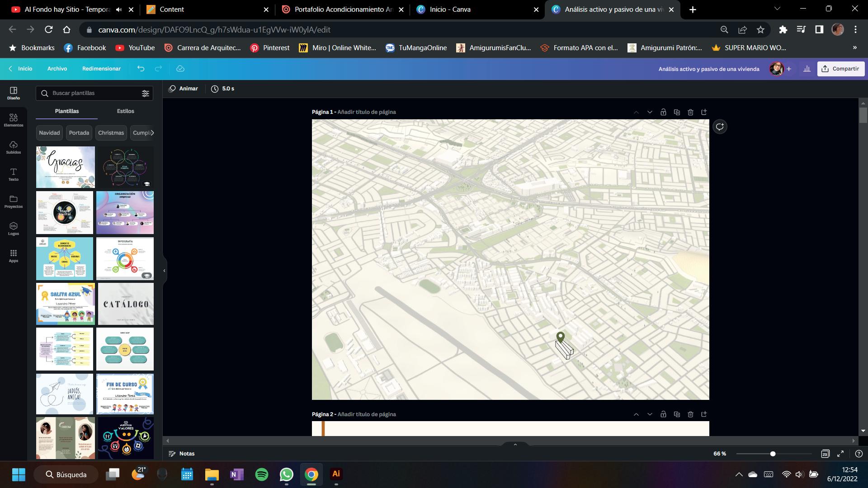Viewport: 868px width, 488px height.
Task: Select the Texto tool in sidebar
Action: pos(14,174)
